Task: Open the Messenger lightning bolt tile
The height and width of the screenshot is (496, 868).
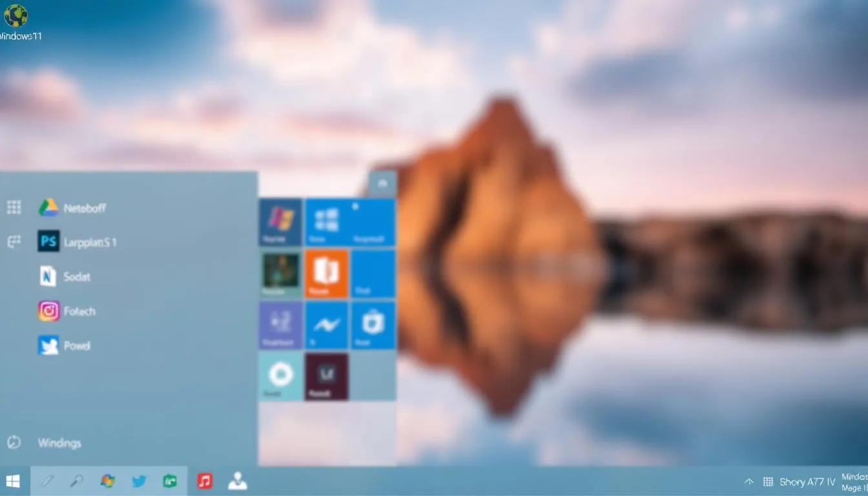Action: tap(326, 325)
